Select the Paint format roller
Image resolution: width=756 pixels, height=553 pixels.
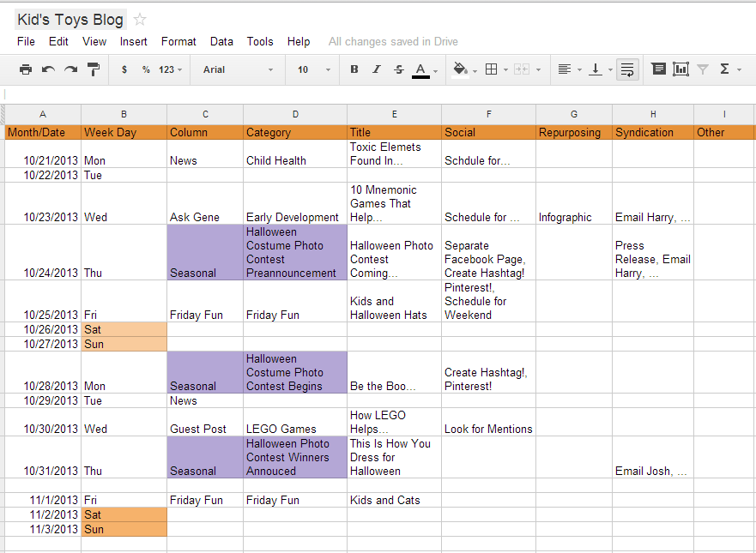pos(94,69)
